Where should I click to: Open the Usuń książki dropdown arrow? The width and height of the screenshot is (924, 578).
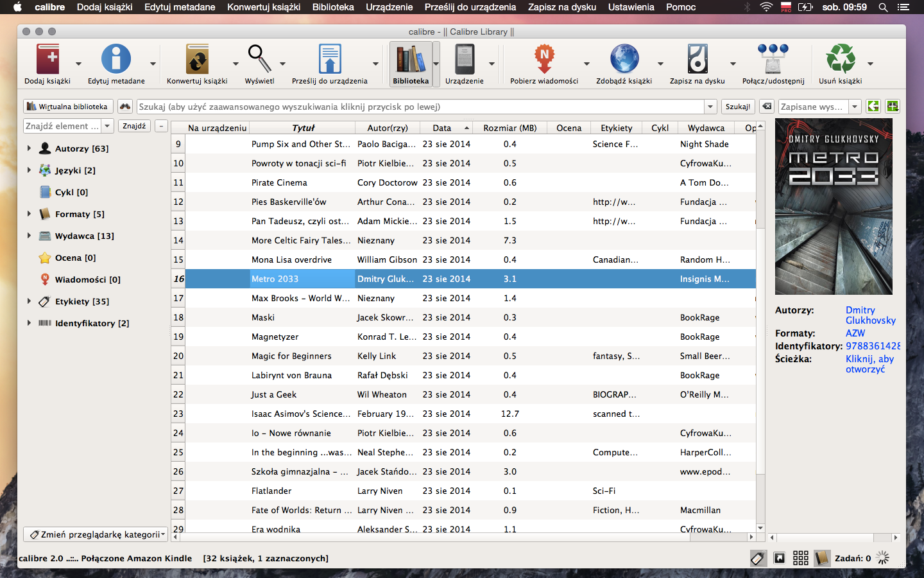tap(870, 64)
